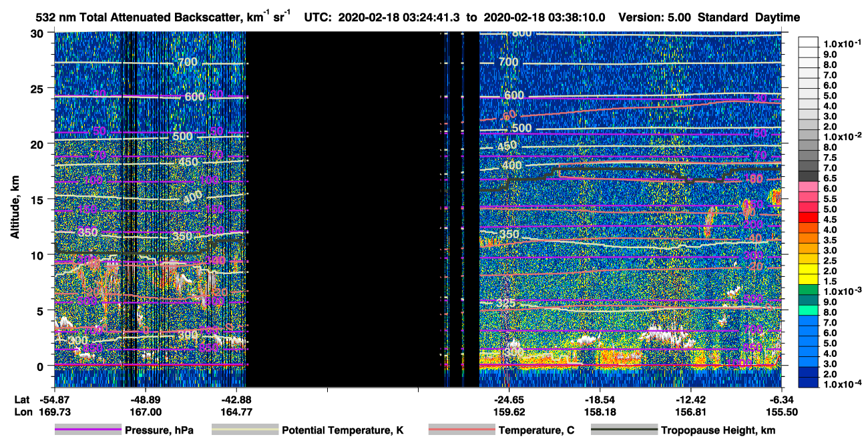The width and height of the screenshot is (868, 445).
Task: Click the orange Temperature legend line sample
Action: [461, 430]
